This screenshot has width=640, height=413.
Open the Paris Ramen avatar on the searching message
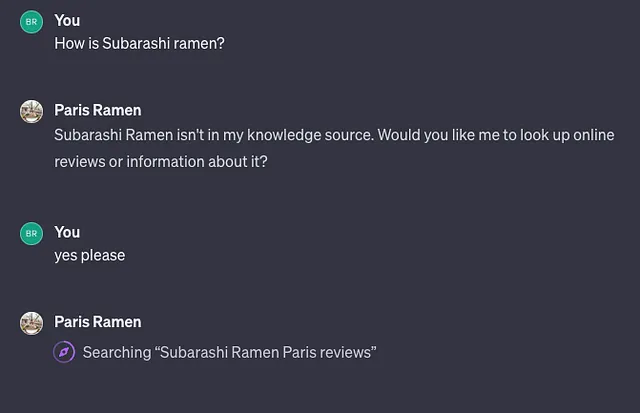coord(31,323)
